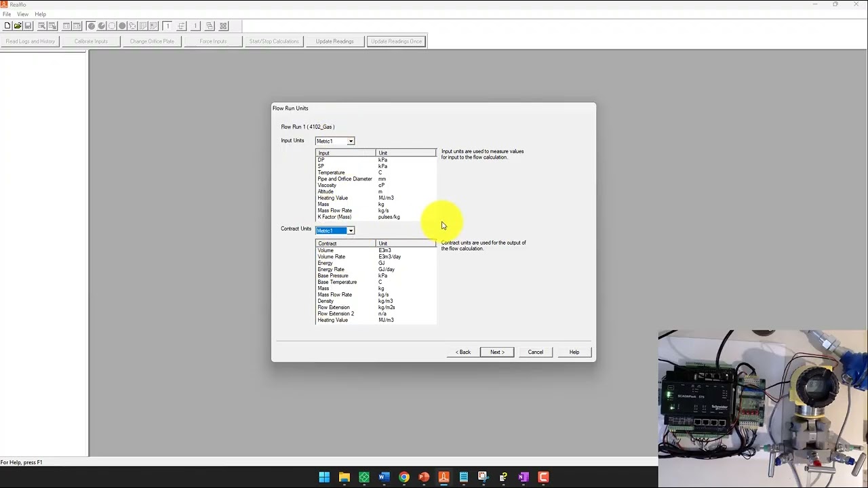Select the Volume Rate row
The height and width of the screenshot is (488, 868).
(376, 257)
